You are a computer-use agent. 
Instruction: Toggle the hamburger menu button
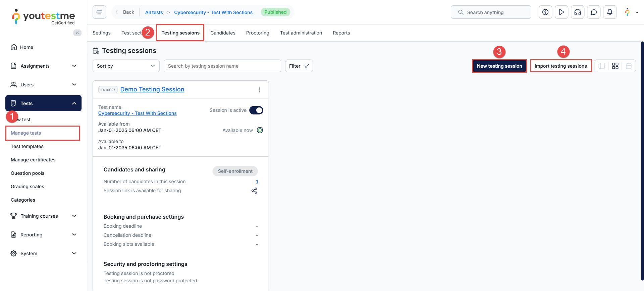coord(99,12)
